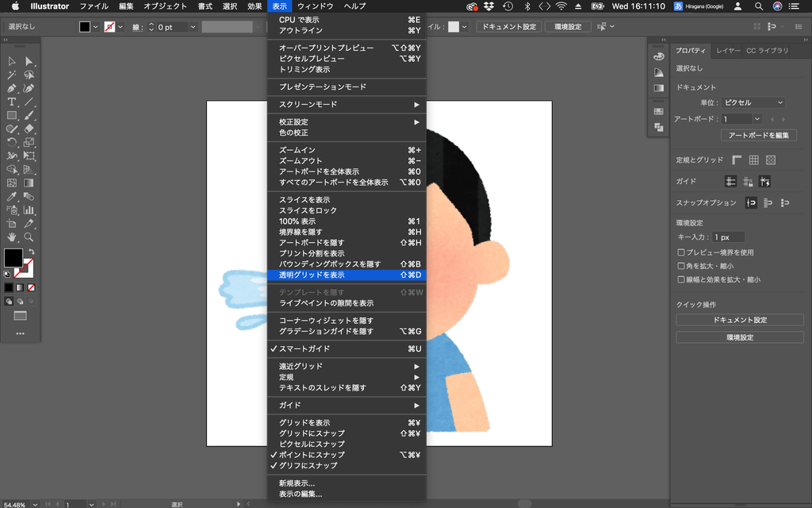Open the ファイル menu
812x508 pixels.
click(x=94, y=6)
